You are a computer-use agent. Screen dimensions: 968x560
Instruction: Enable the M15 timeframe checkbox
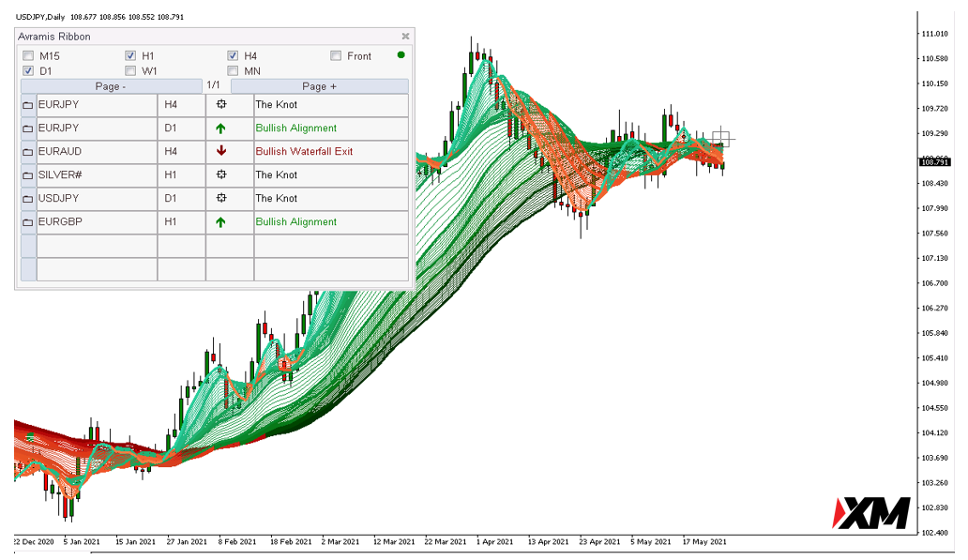(x=28, y=56)
